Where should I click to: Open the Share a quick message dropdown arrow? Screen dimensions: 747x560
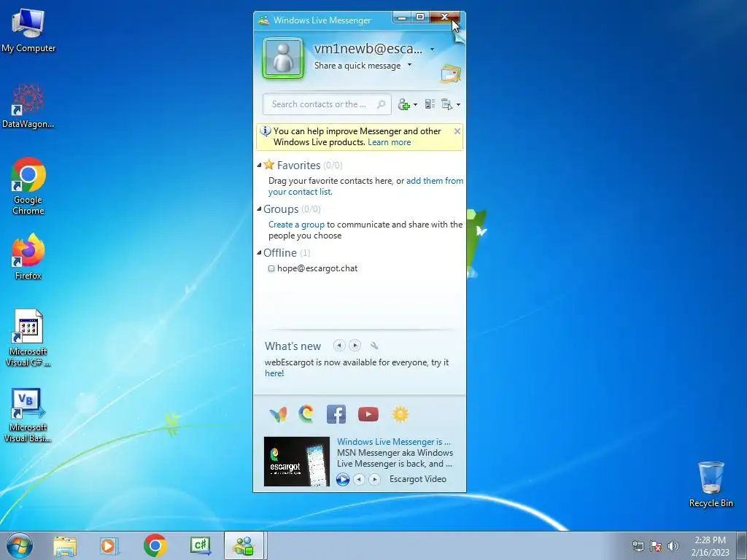tap(409, 65)
